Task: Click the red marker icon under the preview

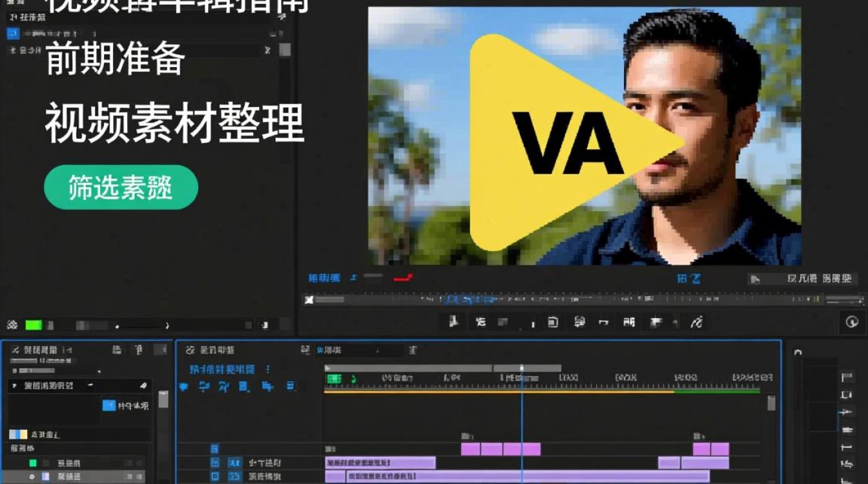Action: tap(403, 278)
